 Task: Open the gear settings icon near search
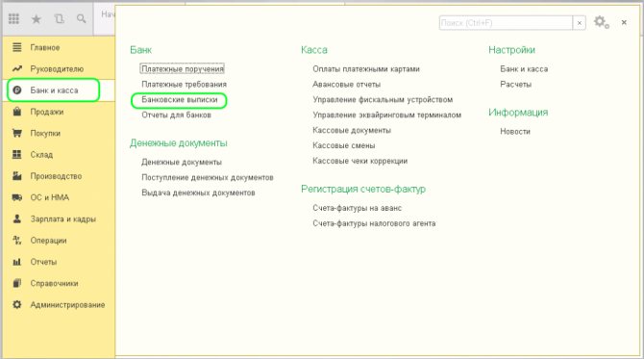coord(602,22)
